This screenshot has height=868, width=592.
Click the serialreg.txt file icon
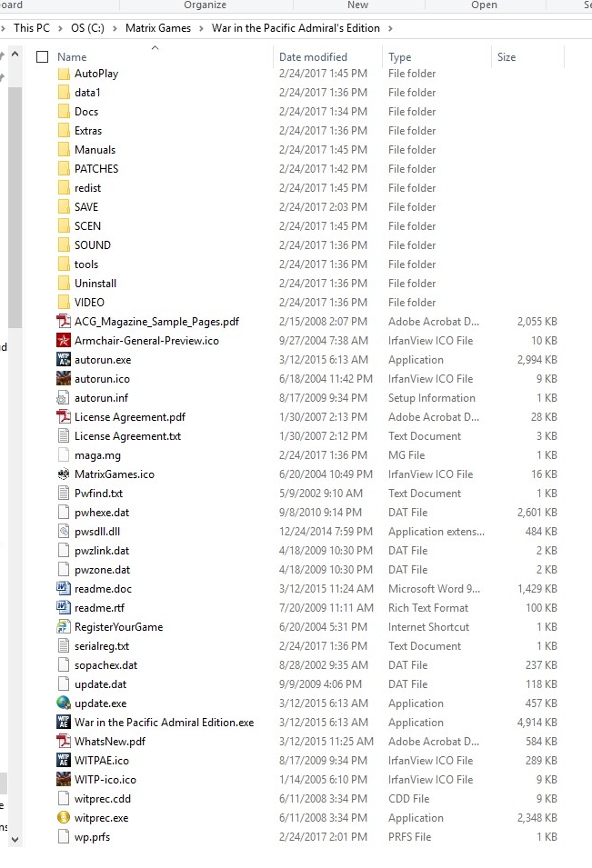tap(64, 646)
